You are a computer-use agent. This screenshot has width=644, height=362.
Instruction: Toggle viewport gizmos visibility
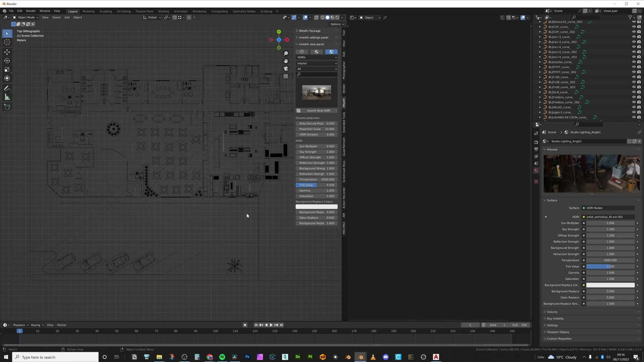(x=294, y=18)
